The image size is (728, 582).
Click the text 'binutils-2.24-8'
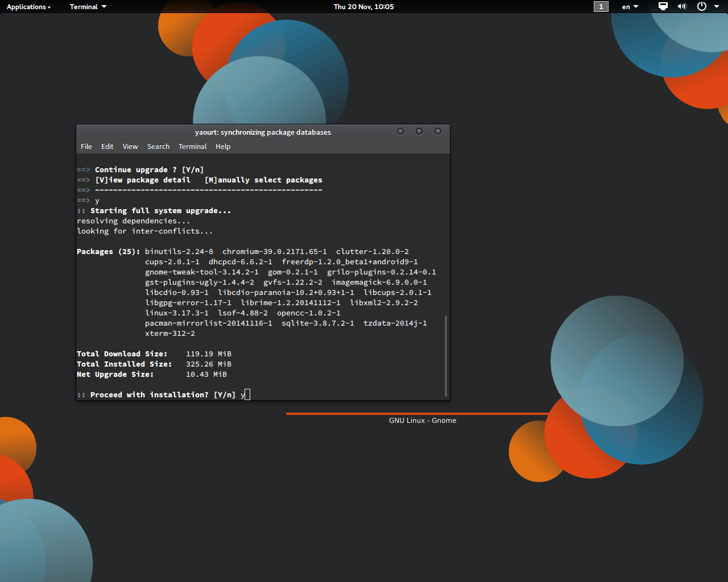pos(179,251)
